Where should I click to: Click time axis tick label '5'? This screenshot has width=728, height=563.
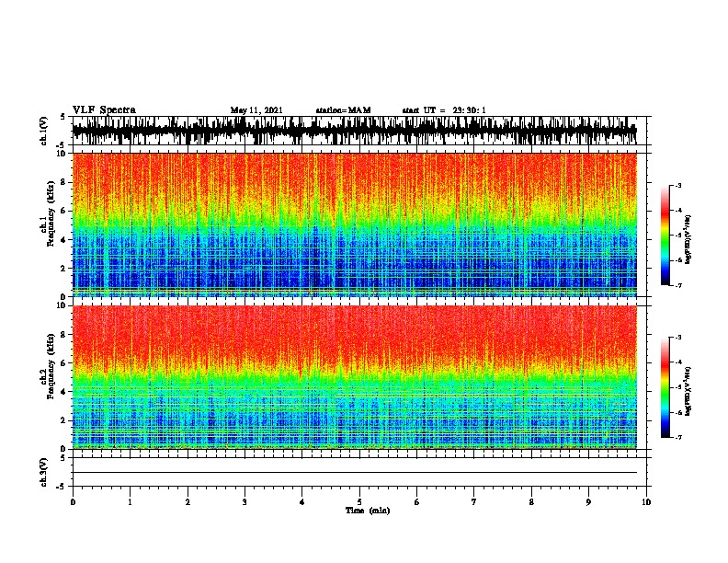[359, 501]
